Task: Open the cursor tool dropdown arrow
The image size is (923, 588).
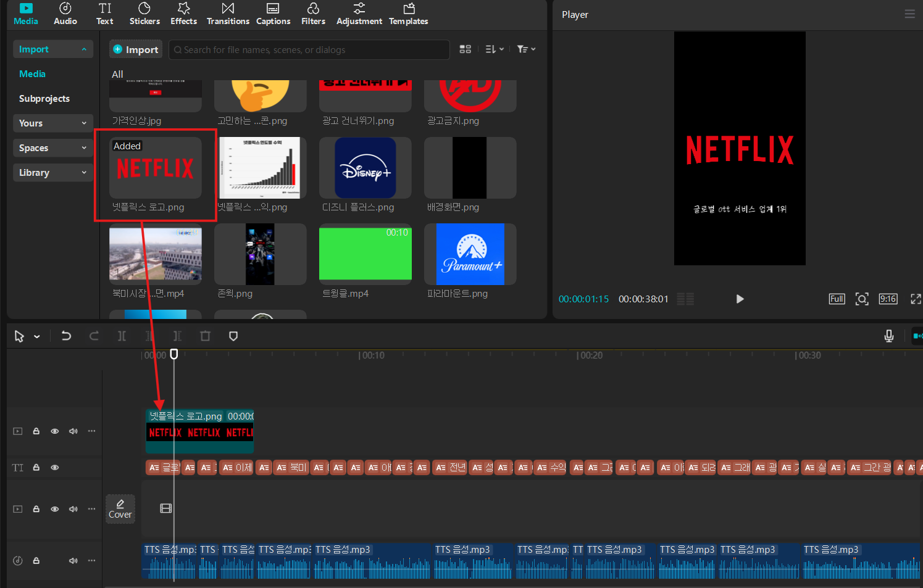Action: click(x=37, y=337)
